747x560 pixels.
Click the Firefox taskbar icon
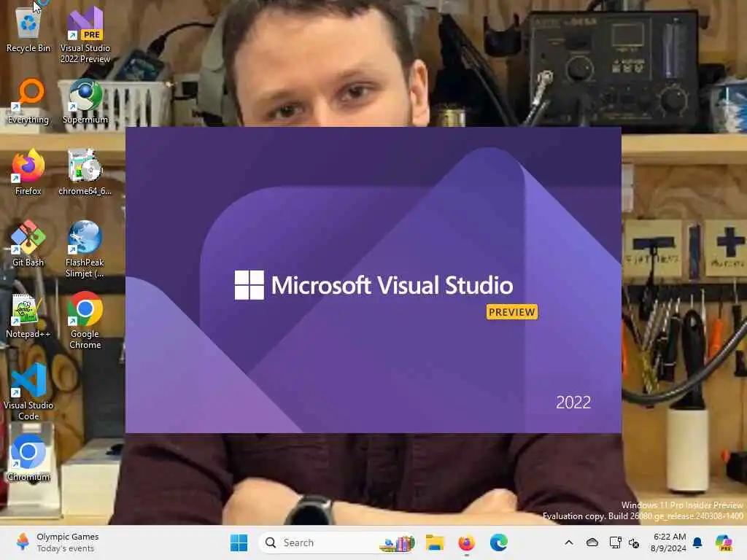(x=466, y=542)
